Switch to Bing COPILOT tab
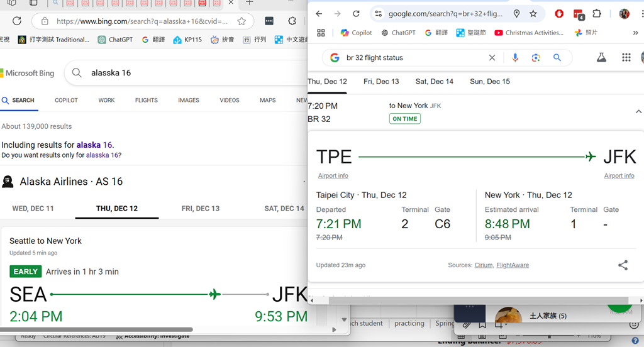This screenshot has height=347, width=644. [66, 100]
